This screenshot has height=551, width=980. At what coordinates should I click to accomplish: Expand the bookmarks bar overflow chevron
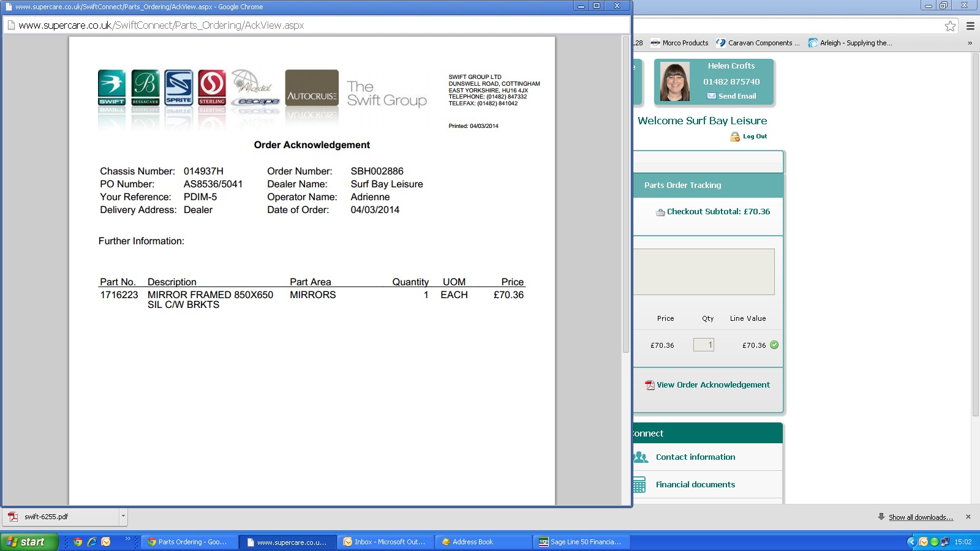pyautogui.click(x=970, y=43)
